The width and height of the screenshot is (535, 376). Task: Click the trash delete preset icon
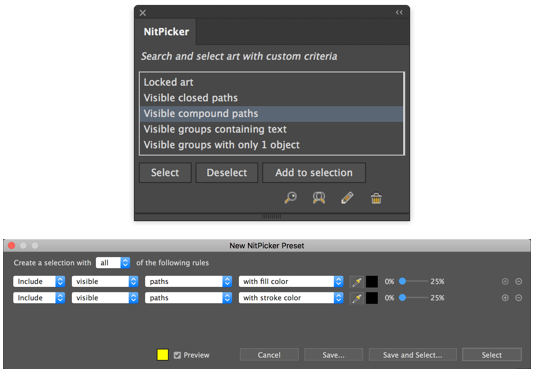pos(376,198)
